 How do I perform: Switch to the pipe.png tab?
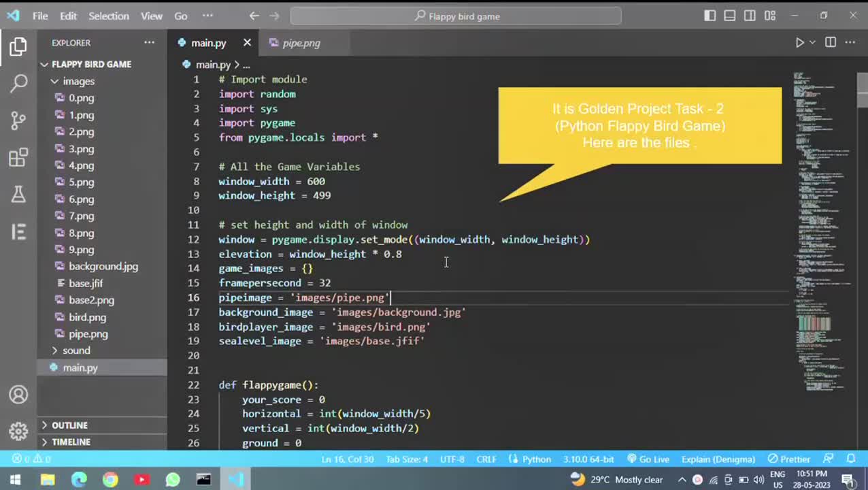(x=301, y=43)
